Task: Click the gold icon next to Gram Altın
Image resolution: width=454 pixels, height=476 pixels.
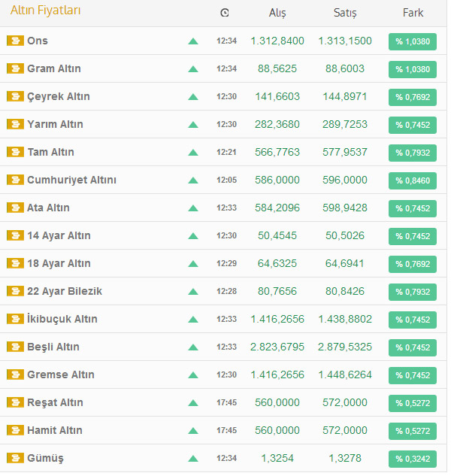Action: pos(15,68)
